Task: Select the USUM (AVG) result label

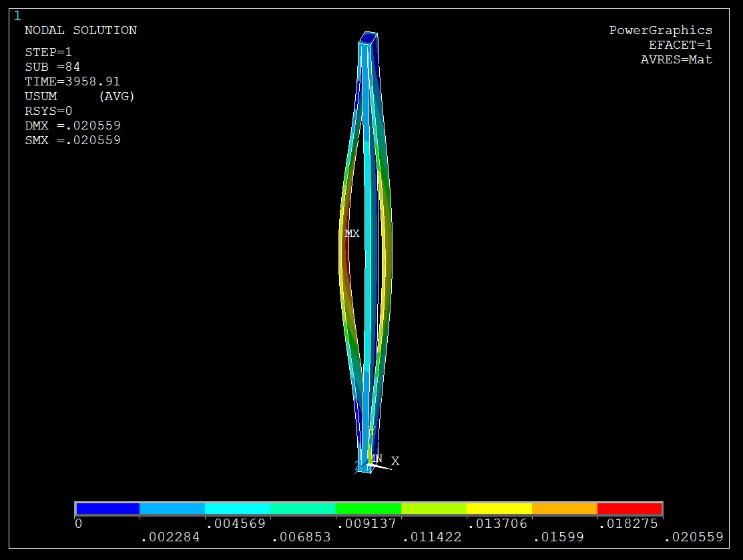Action: click(x=79, y=96)
